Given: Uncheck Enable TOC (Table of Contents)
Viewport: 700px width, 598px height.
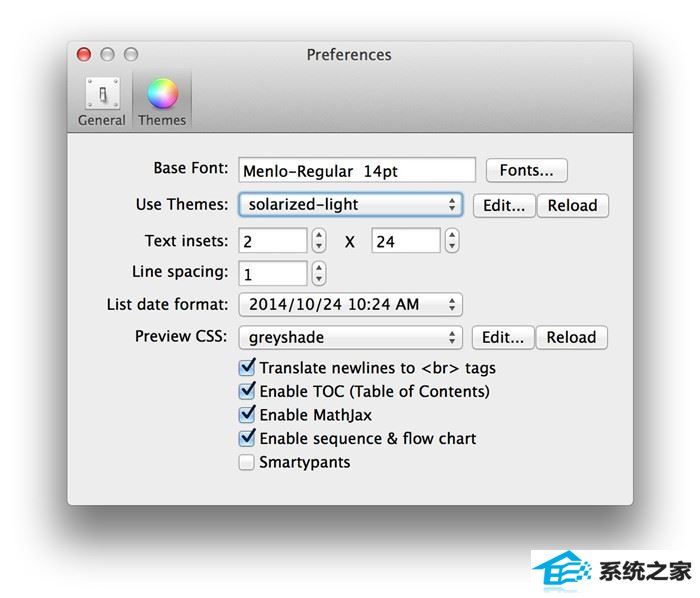Looking at the screenshot, I should tap(247, 391).
